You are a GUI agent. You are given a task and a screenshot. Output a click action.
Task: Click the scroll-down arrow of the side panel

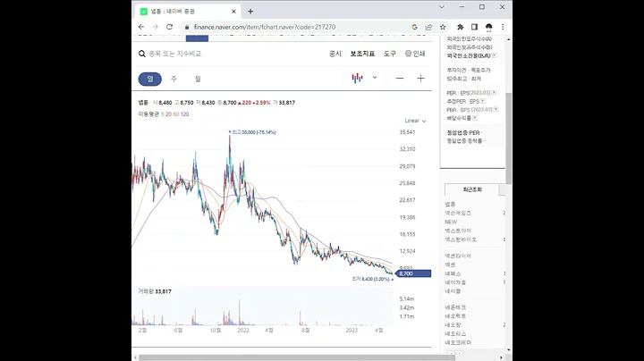click(509, 349)
